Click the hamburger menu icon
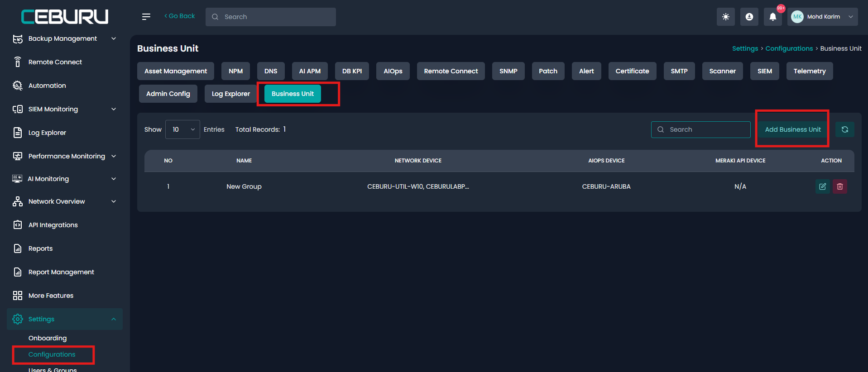The image size is (868, 372). (146, 17)
